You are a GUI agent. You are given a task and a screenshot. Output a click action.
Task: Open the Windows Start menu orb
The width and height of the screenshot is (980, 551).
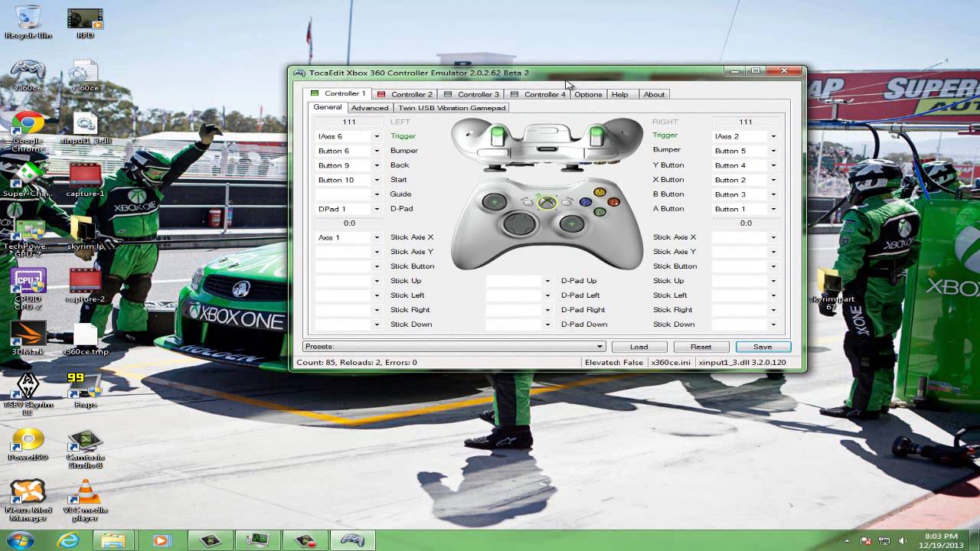tap(21, 540)
